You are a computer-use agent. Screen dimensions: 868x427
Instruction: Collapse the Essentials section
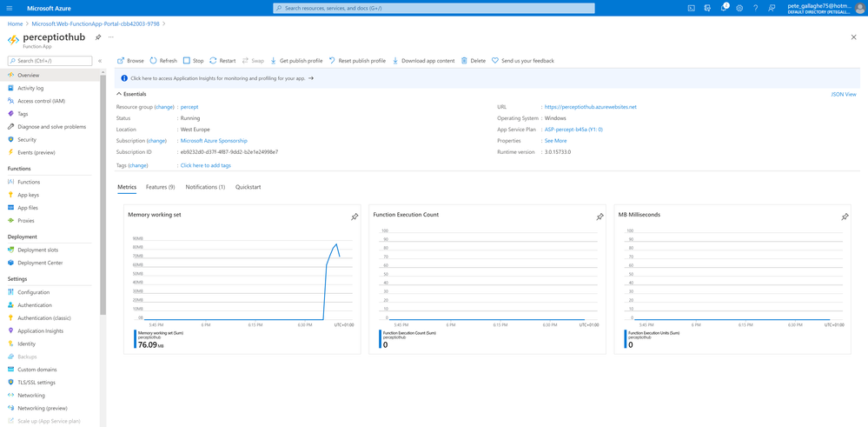coord(131,94)
